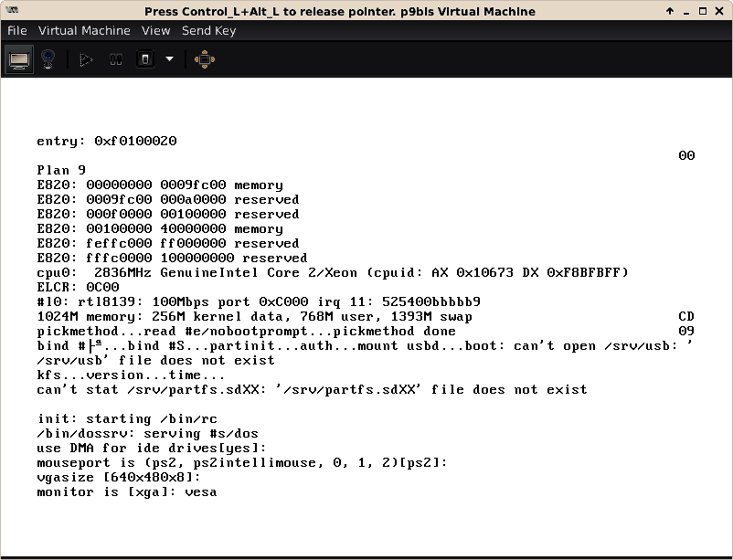Roll up window using the up-arrow button
733x560 pixels.
[669, 11]
